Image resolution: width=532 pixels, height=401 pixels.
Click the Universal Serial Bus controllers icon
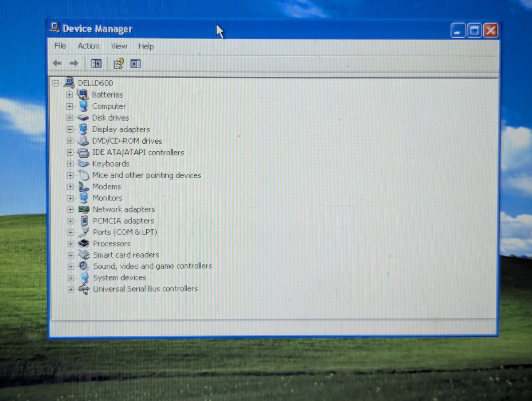tap(84, 289)
